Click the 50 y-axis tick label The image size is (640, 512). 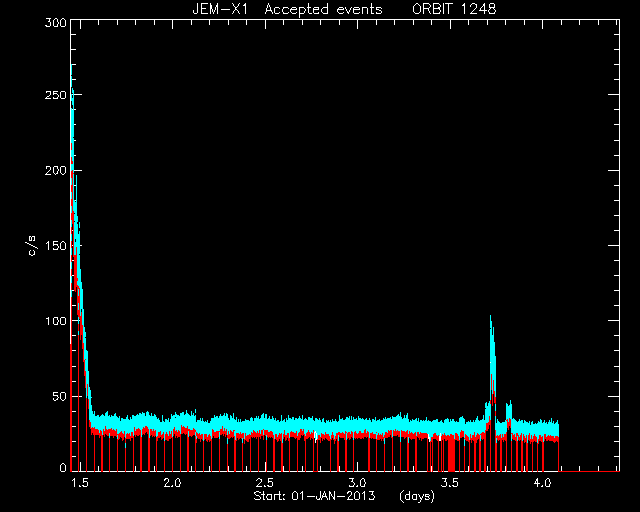tap(59, 396)
